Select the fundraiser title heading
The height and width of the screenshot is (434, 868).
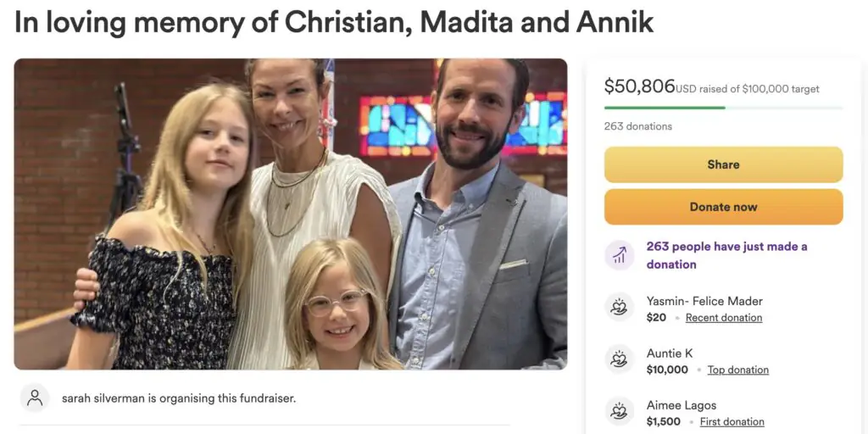pyautogui.click(x=334, y=23)
